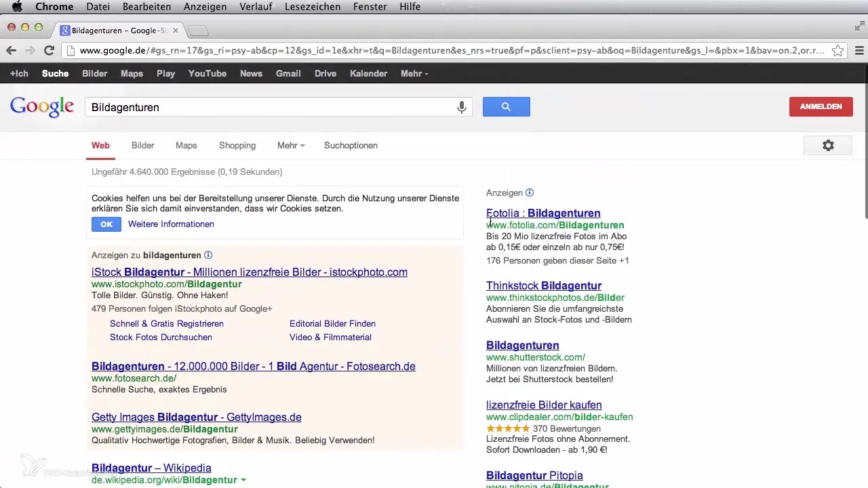Open the Chrome menu icon beside the address bar
The width and height of the screenshot is (868, 488).
pyautogui.click(x=859, y=51)
